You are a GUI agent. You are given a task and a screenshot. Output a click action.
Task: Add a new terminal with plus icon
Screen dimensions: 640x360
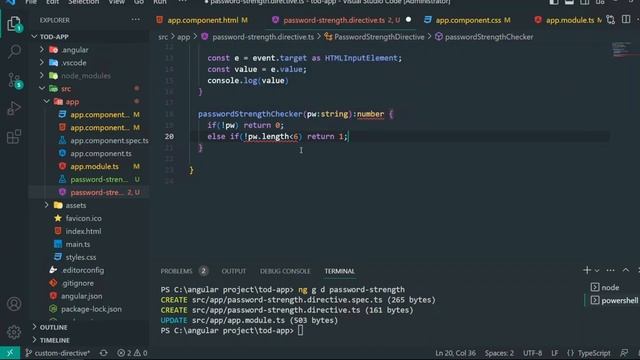587,270
